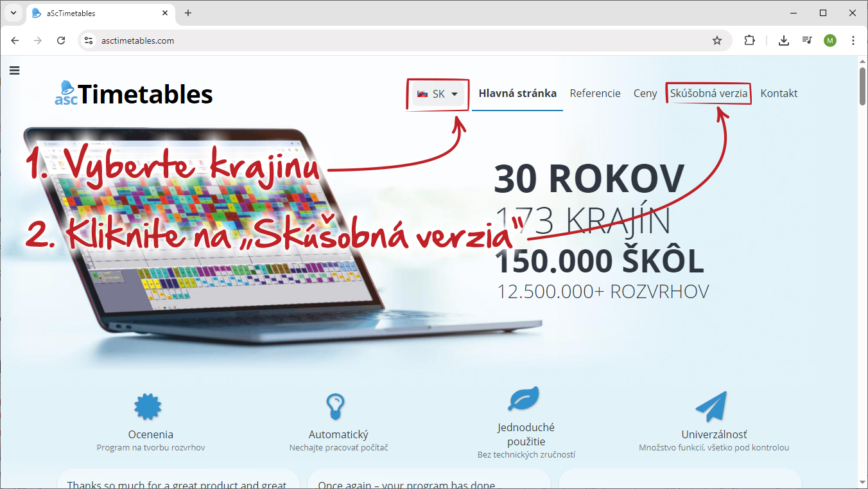The height and width of the screenshot is (489, 868).
Task: Open the hamburger menu icon
Action: tap(14, 71)
